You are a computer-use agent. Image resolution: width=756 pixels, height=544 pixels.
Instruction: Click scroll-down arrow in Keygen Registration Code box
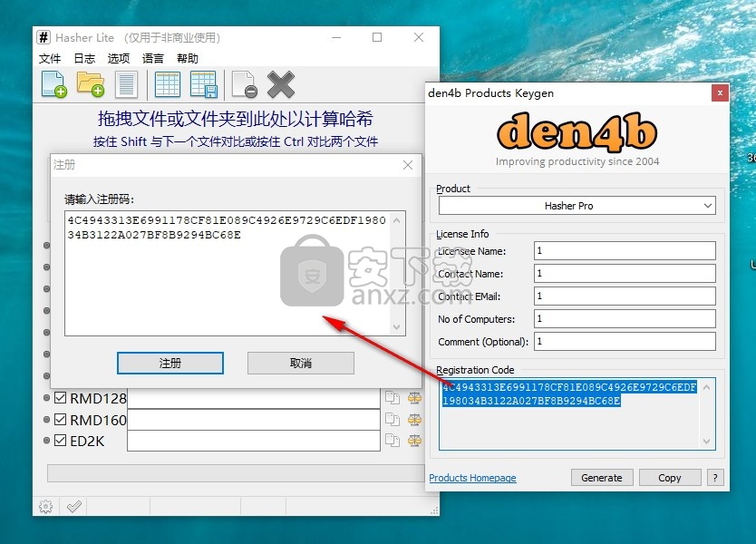pos(707,442)
